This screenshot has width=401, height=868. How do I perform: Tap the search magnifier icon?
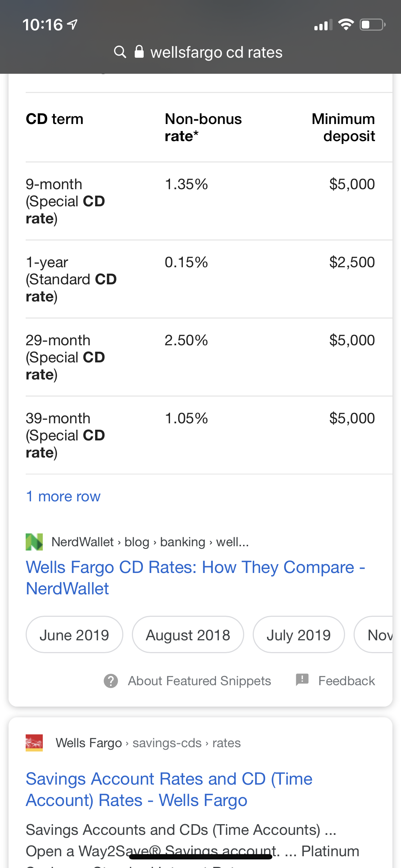point(120,52)
